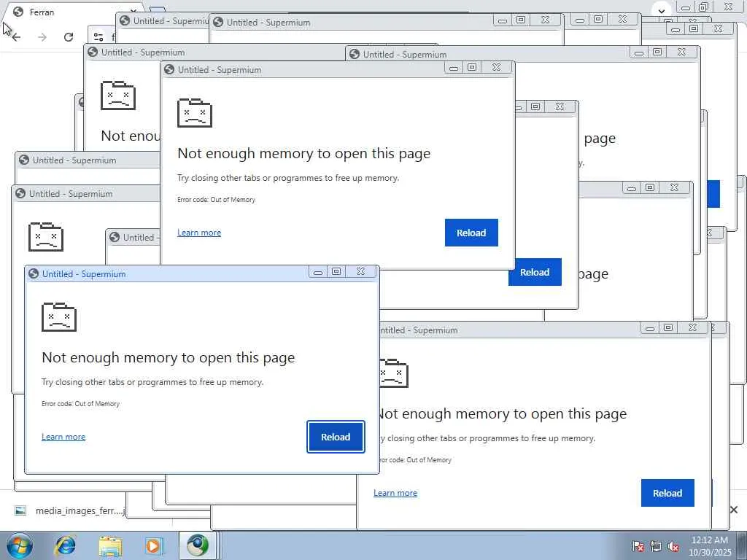Open Learn more link in the active highlighted window
Image resolution: width=747 pixels, height=560 pixels.
(63, 437)
